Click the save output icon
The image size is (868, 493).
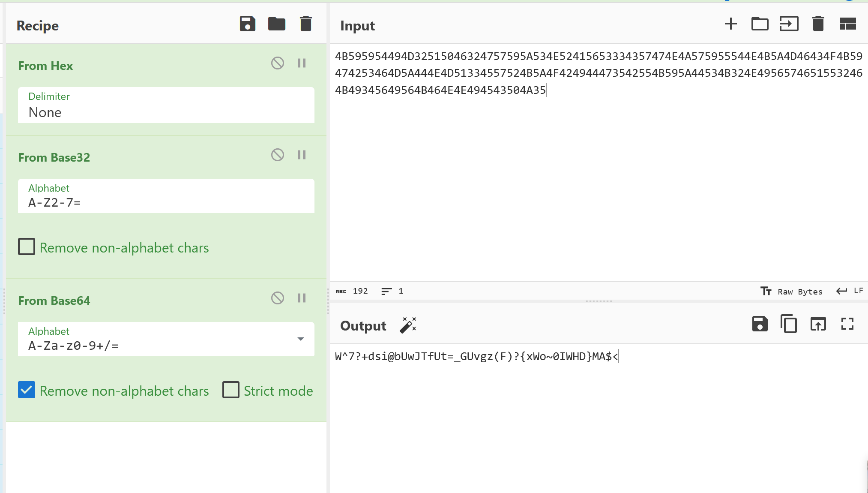(760, 324)
